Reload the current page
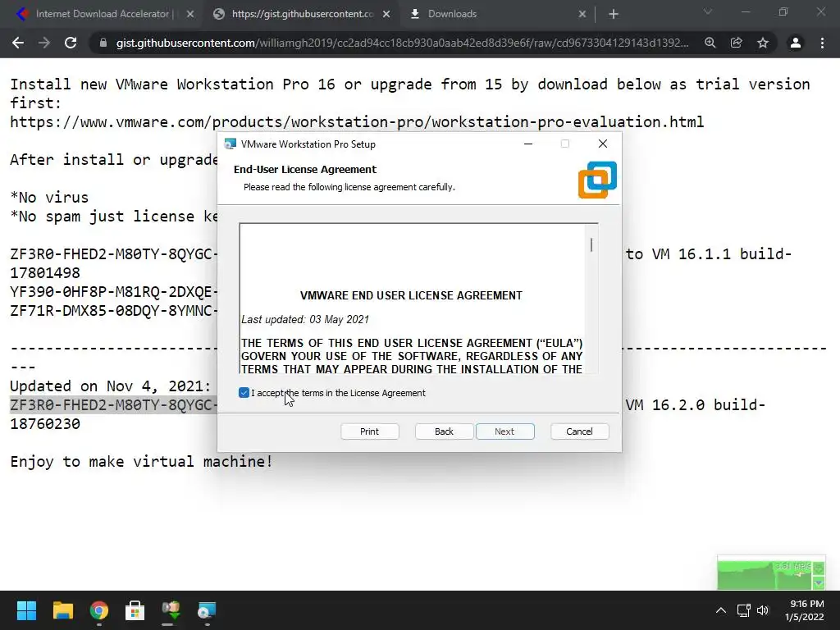The width and height of the screenshot is (840, 630). point(71,43)
